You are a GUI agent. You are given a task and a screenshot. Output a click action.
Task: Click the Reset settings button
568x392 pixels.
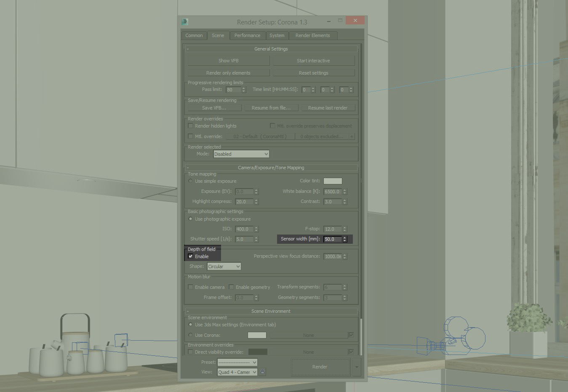click(313, 73)
